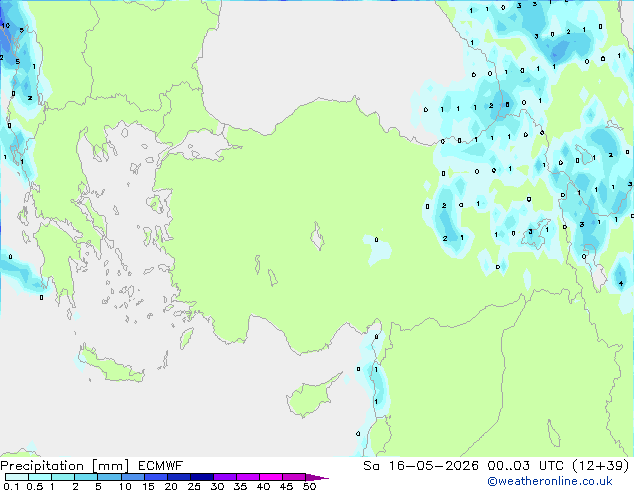This screenshot has width=634, height=490.
Task: Pick the 45 to 50 mm legend swatch
Action: tap(294, 477)
